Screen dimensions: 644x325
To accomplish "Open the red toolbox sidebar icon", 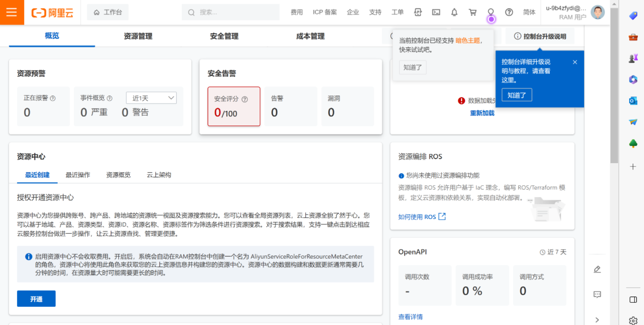I will point(633,37).
